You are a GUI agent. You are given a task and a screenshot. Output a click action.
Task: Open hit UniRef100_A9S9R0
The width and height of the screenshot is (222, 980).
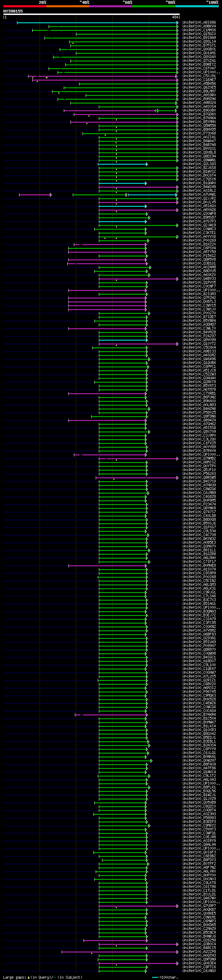(x=199, y=95)
